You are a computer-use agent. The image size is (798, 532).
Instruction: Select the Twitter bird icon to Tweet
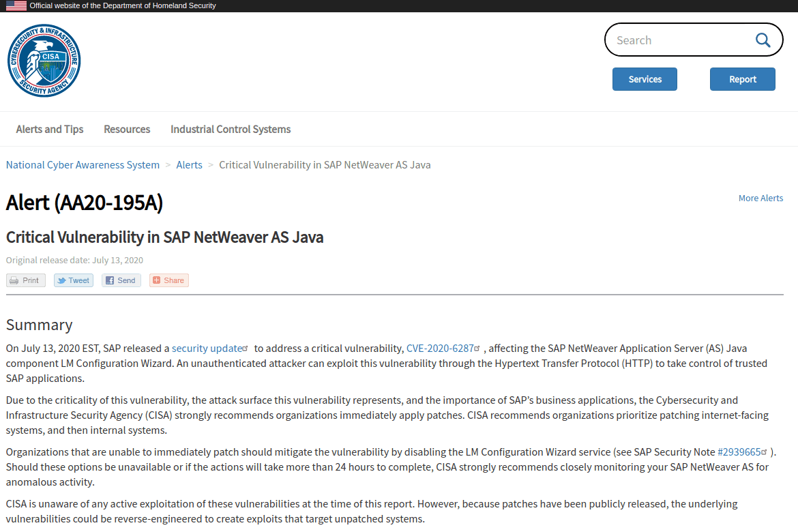[63, 280]
